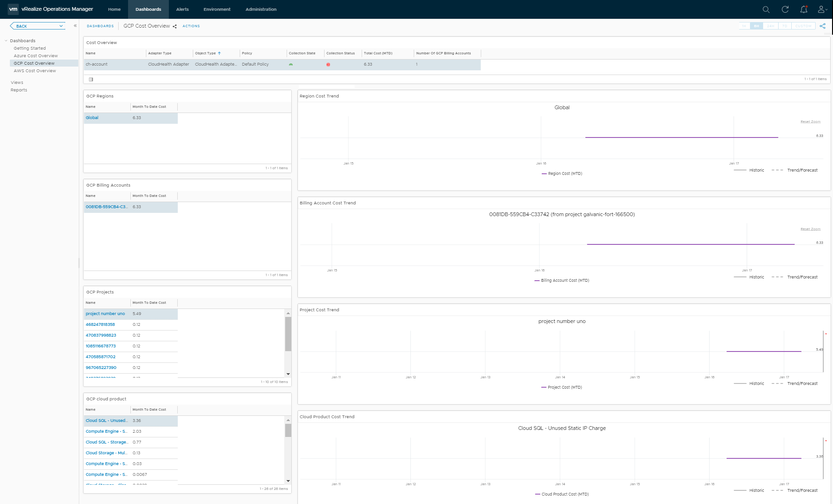Sort GCP Regions by Month To Date Cost
833x504 pixels.
pos(149,107)
